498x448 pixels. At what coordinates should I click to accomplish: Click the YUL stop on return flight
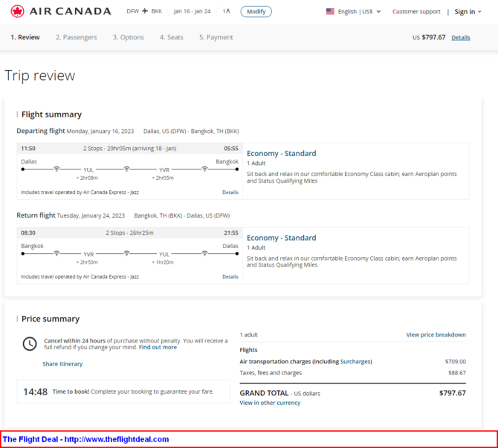(164, 254)
